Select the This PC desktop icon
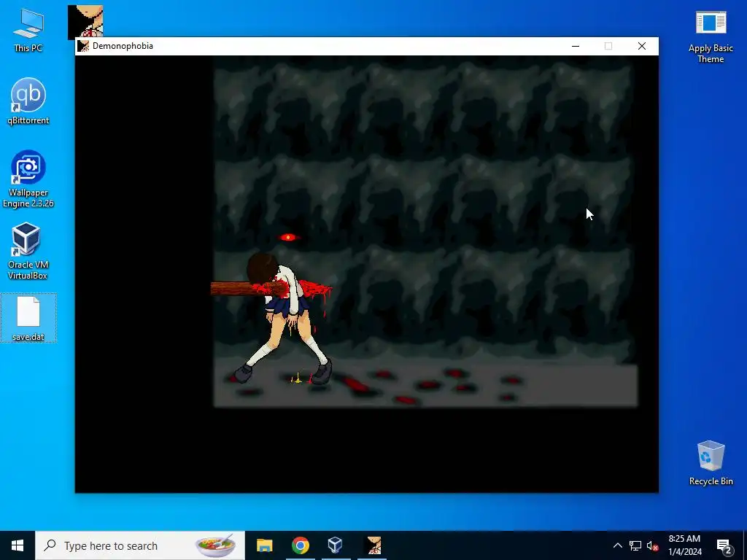Screen dimensions: 747x560 click(28, 31)
